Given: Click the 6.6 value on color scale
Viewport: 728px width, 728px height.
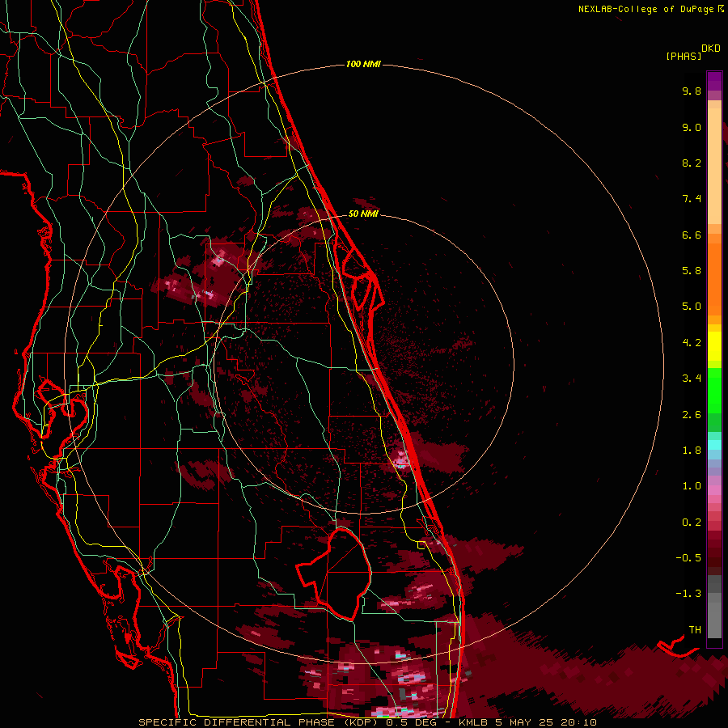Looking at the screenshot, I should [x=692, y=235].
